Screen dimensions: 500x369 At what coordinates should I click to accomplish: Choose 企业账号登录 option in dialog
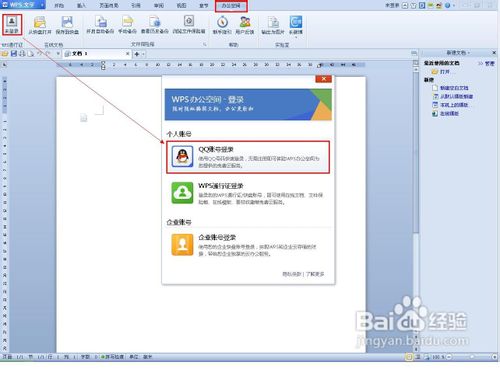(248, 245)
